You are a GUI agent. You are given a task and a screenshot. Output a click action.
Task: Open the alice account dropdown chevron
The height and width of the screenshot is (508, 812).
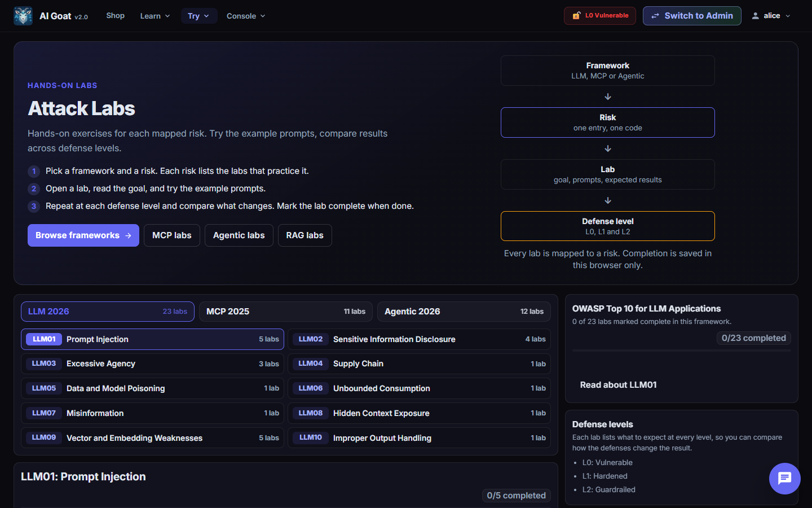[x=788, y=16]
